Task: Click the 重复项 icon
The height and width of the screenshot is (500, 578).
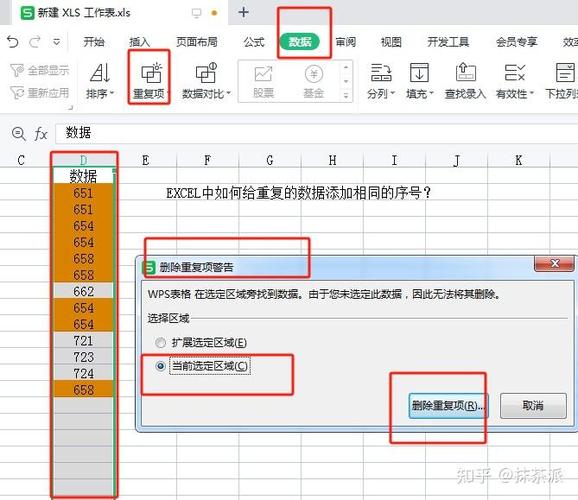Action: (152, 73)
